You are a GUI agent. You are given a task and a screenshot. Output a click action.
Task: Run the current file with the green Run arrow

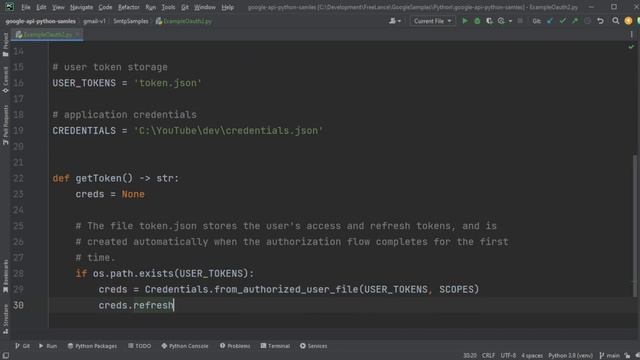tap(464, 21)
